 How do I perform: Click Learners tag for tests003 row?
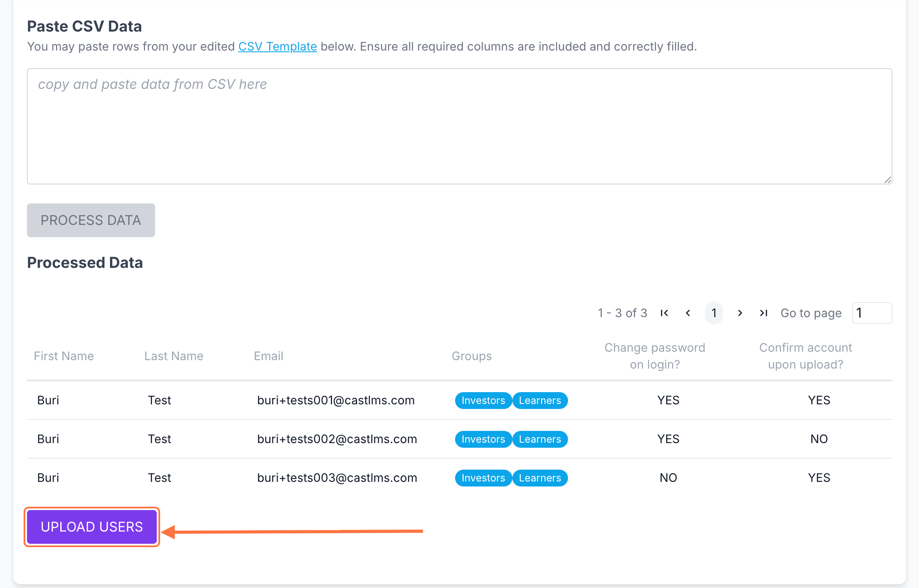[540, 478]
